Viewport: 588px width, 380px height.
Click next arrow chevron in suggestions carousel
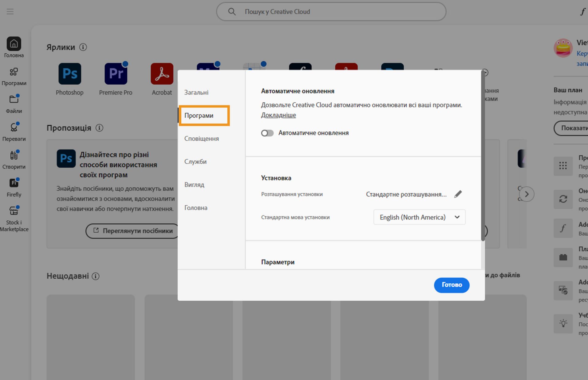point(526,194)
